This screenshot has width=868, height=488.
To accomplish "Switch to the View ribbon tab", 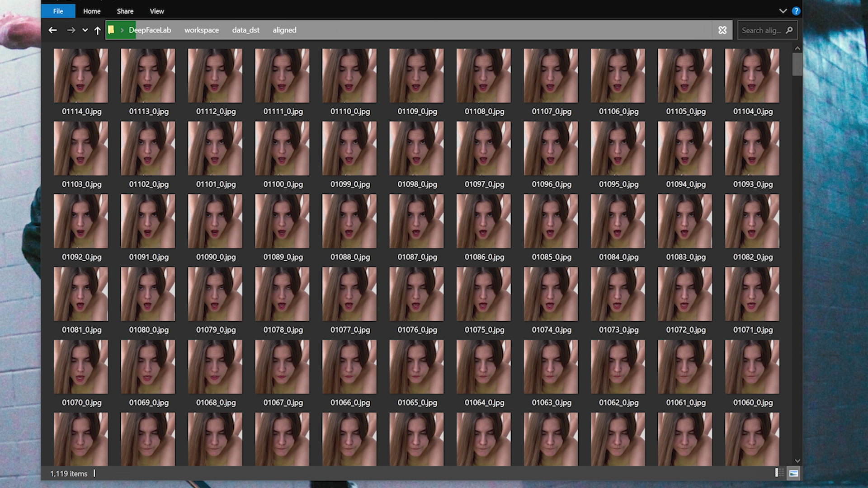I will 156,11.
